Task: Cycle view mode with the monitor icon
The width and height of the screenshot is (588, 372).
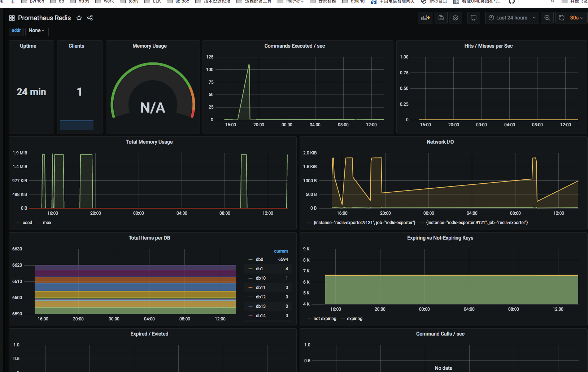Action: pyautogui.click(x=474, y=18)
